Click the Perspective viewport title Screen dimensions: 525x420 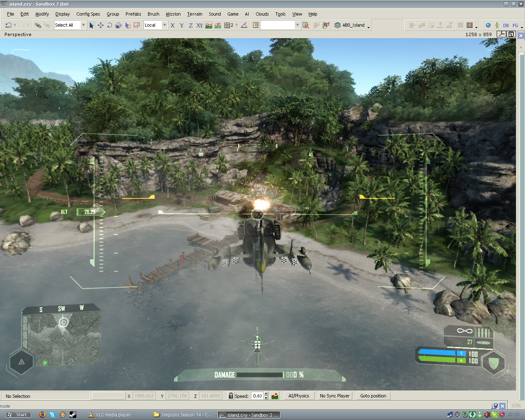pyautogui.click(x=18, y=34)
